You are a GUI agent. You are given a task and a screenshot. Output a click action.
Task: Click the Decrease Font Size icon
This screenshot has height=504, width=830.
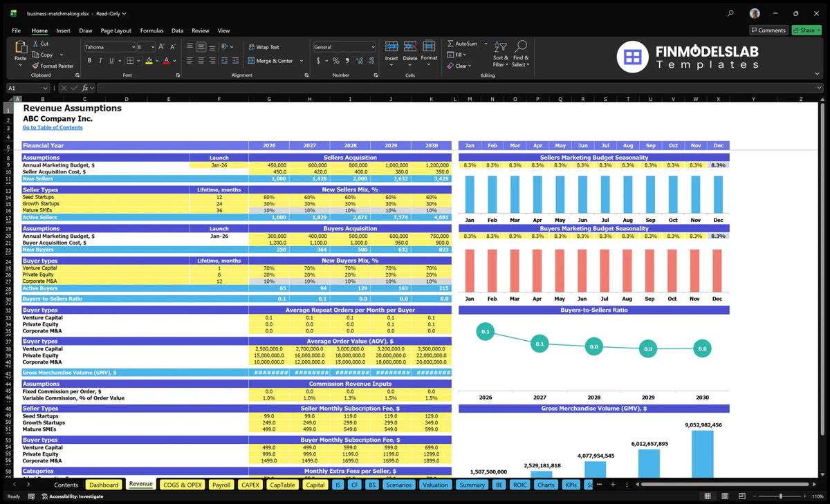tap(173, 46)
